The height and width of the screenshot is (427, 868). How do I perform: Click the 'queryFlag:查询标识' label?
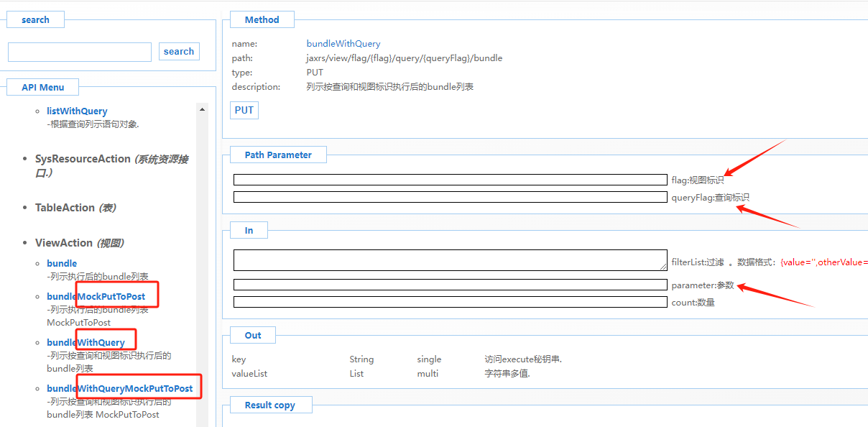pos(711,198)
